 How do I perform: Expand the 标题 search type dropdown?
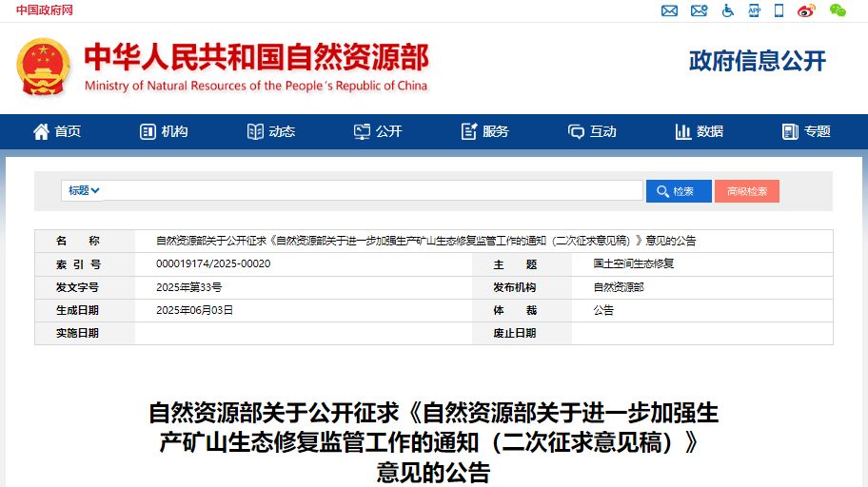(84, 190)
